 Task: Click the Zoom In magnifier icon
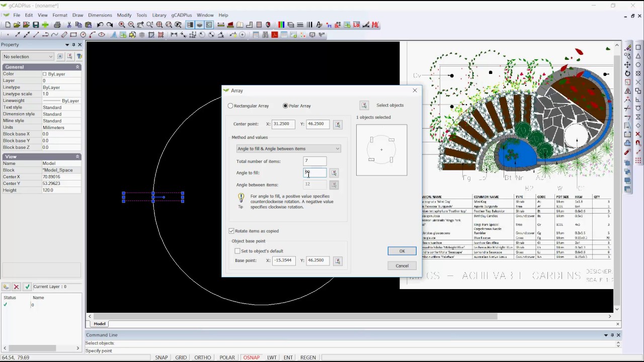coord(122,25)
